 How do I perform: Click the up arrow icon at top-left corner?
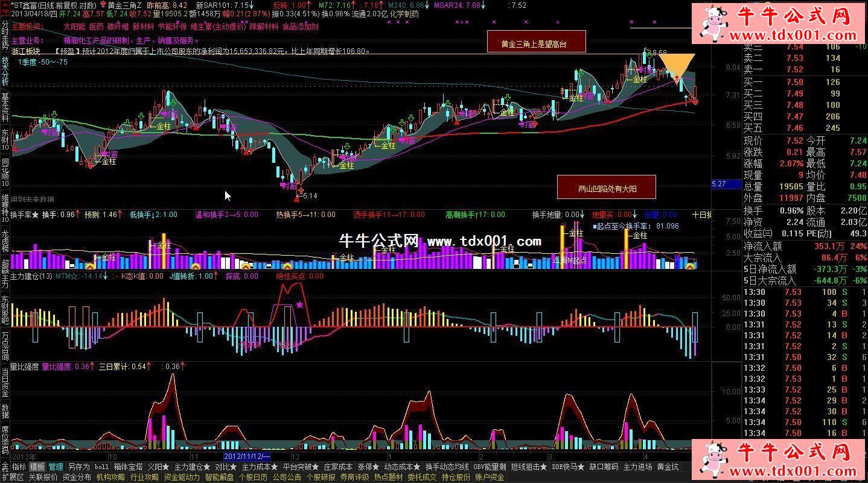click(5, 5)
